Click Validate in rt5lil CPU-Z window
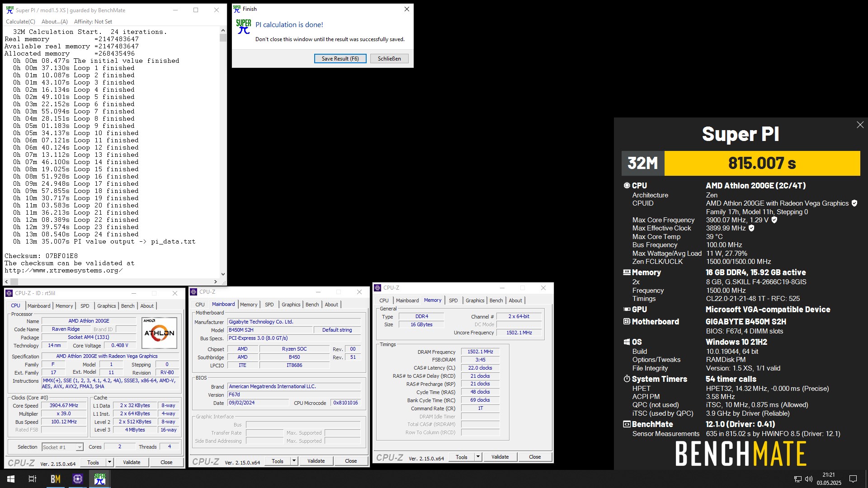868x488 pixels. (x=132, y=462)
